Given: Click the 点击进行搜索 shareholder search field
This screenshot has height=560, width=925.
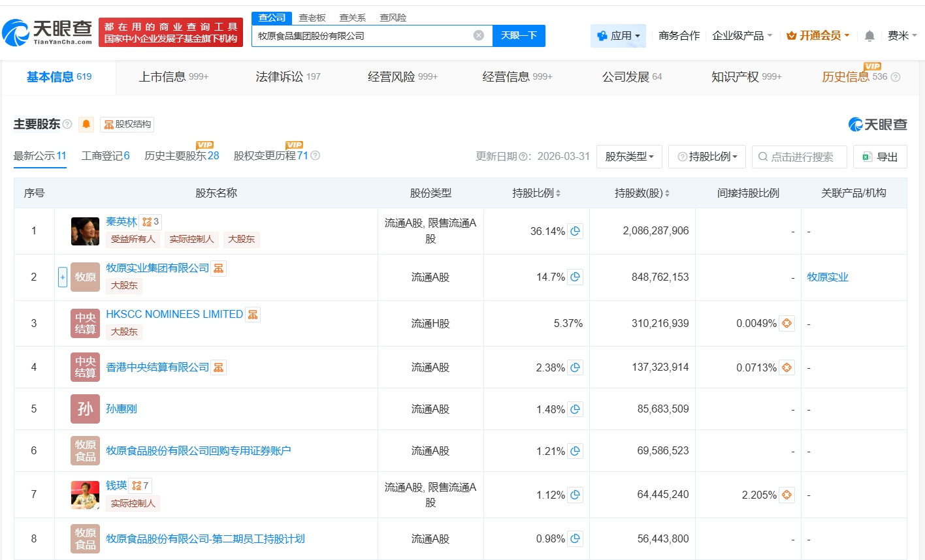Looking at the screenshot, I should 800,157.
